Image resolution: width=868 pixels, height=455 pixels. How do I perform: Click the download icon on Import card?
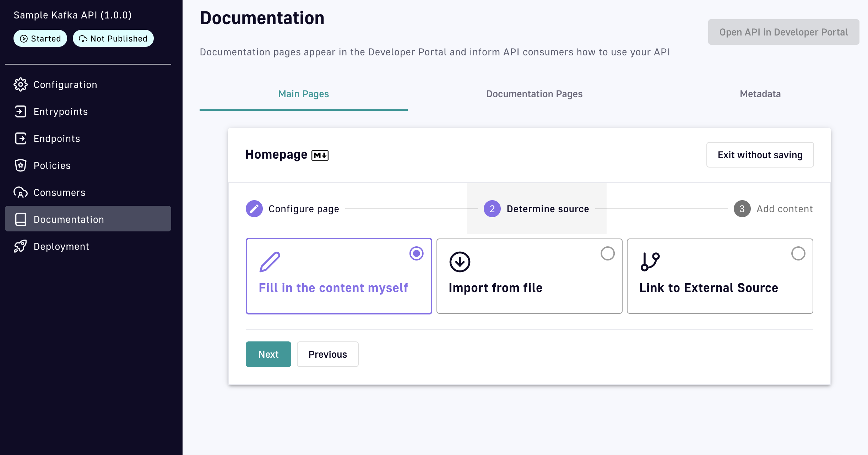tap(460, 262)
